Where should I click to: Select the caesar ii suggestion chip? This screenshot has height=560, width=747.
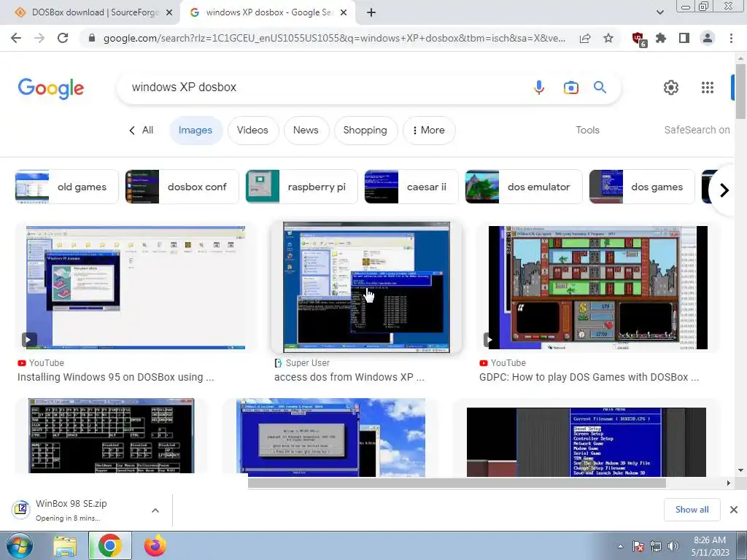click(411, 187)
